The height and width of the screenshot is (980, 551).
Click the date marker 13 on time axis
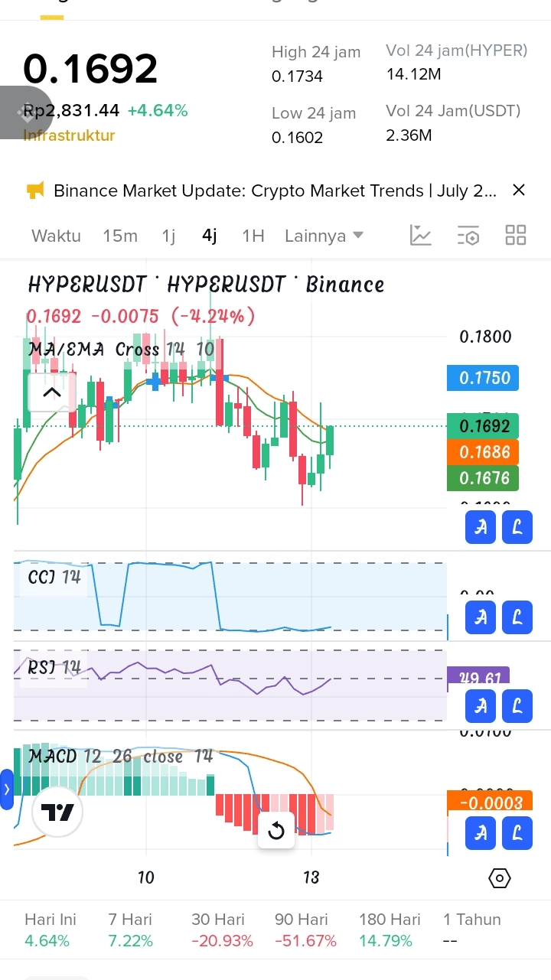[x=311, y=877]
